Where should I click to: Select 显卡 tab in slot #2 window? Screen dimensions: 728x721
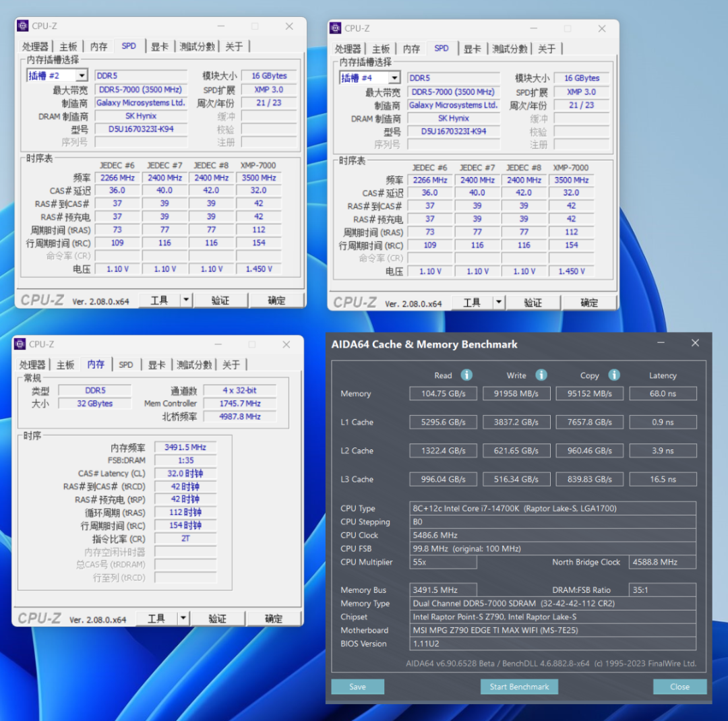(160, 46)
